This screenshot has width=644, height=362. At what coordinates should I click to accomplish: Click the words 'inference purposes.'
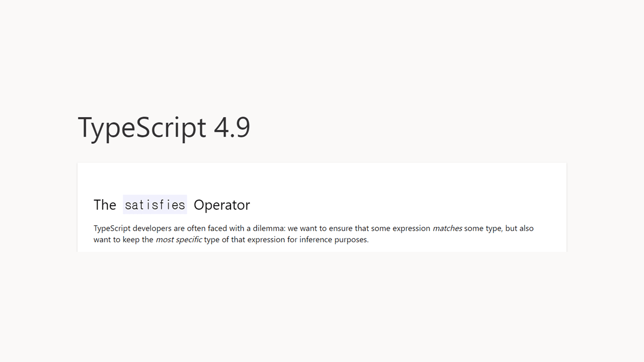[x=334, y=239]
